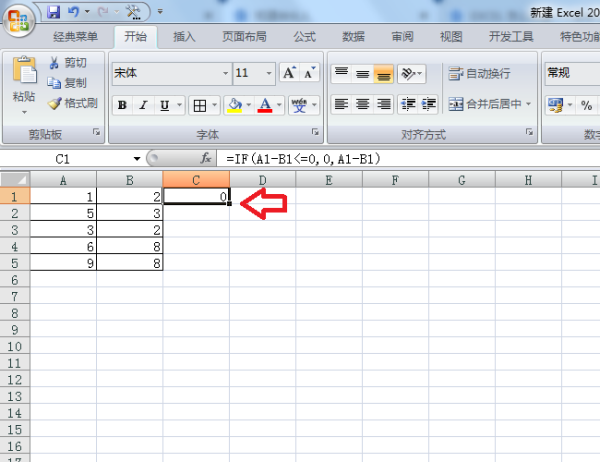Click the Name Box showing C1
This screenshot has height=462, width=600.
click(65, 158)
